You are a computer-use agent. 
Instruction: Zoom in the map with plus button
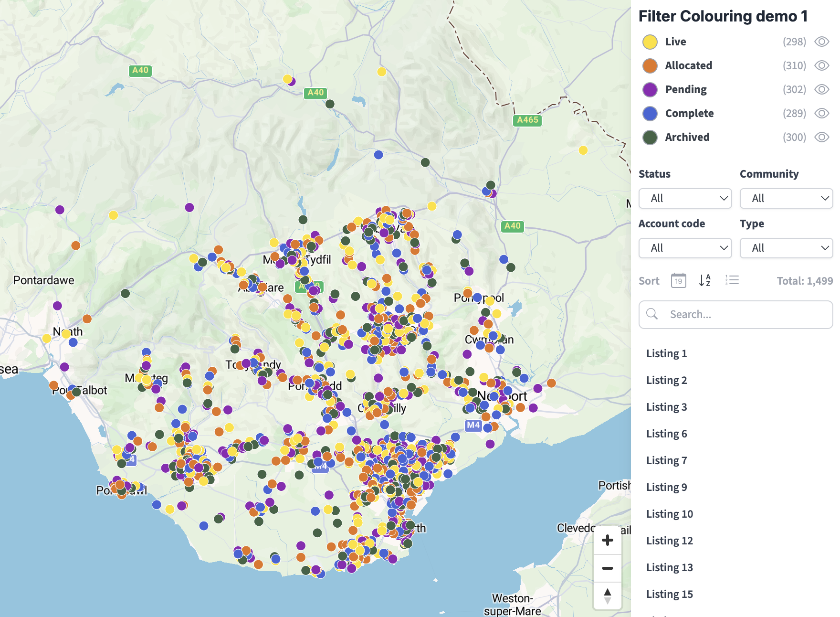coord(607,541)
